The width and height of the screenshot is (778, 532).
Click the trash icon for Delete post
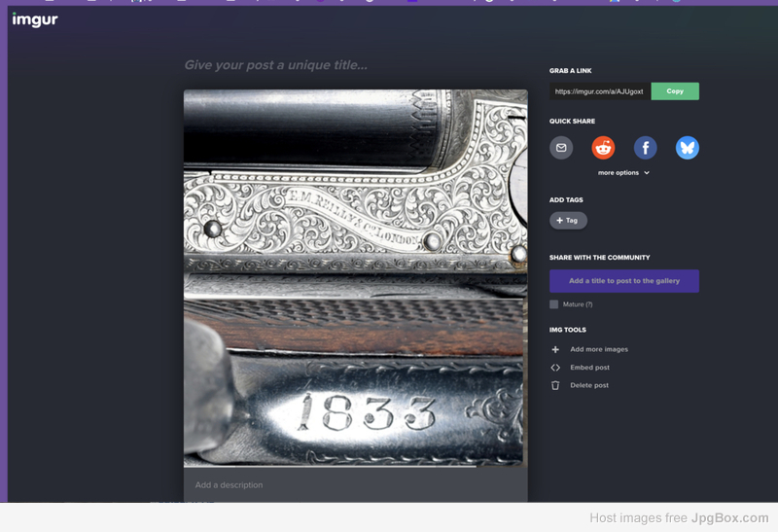555,385
